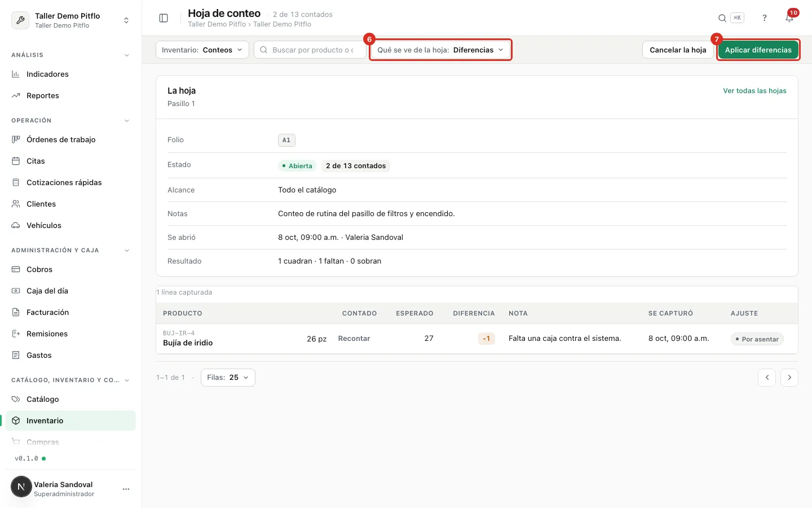Open the Cotizaciones rápidas calculator icon
812x508 pixels.
16,182
